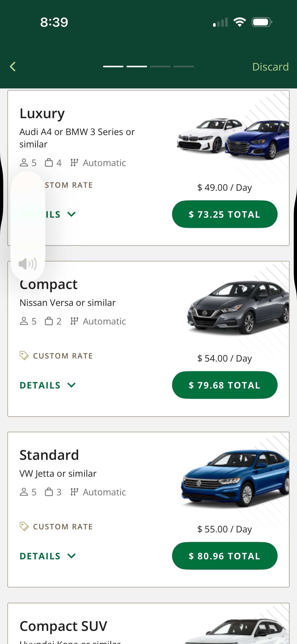
Task: Expand Details for the Compact car
Action: pos(47,385)
